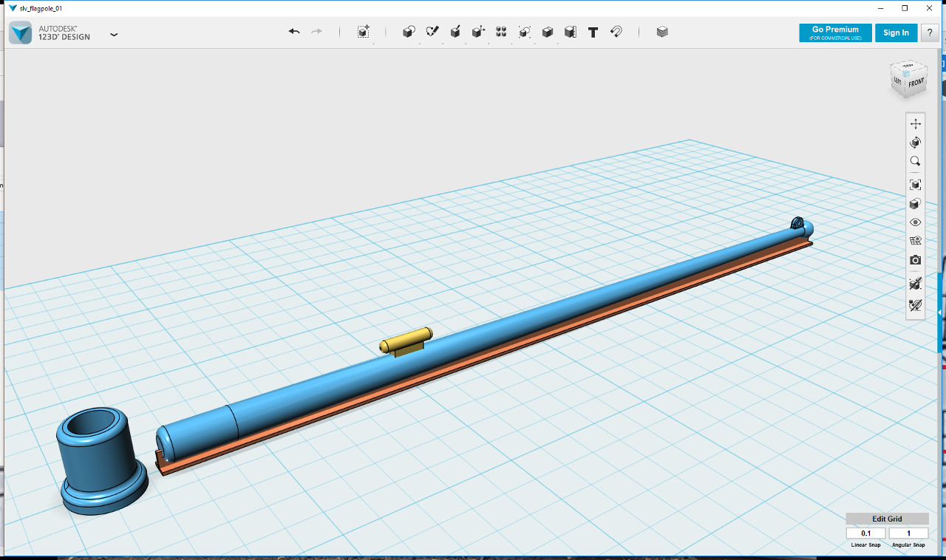This screenshot has width=946, height=560.
Task: Click the Sign In button
Action: tap(896, 33)
